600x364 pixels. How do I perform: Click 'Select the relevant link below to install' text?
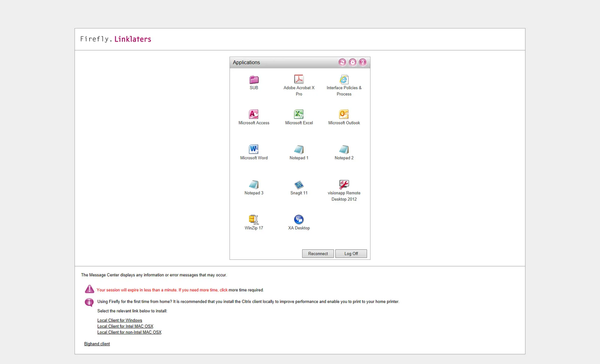(132, 311)
